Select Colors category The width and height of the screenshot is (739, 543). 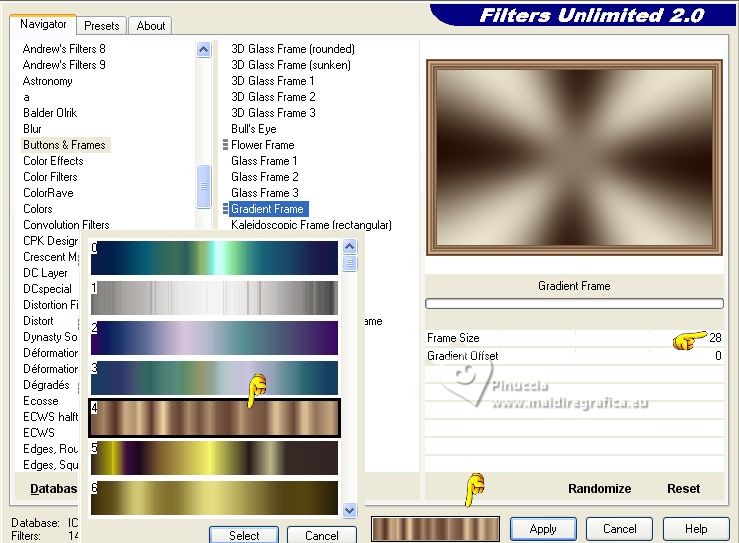38,209
